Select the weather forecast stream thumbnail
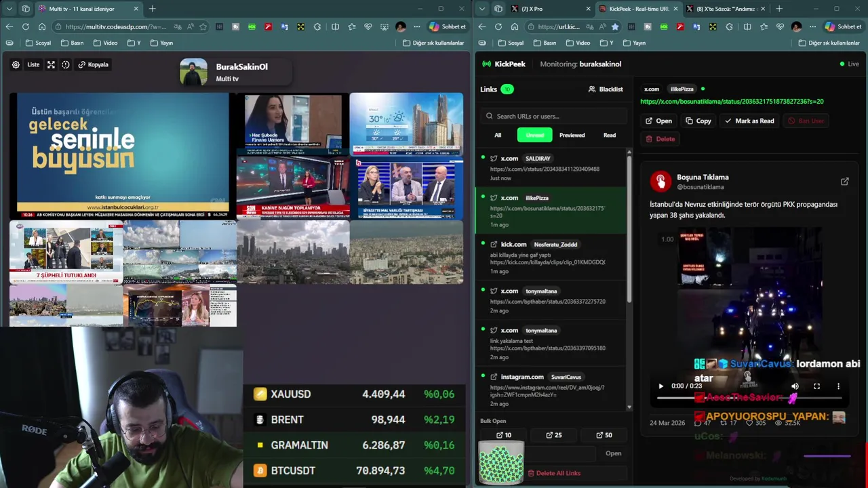868x488 pixels. 406,123
